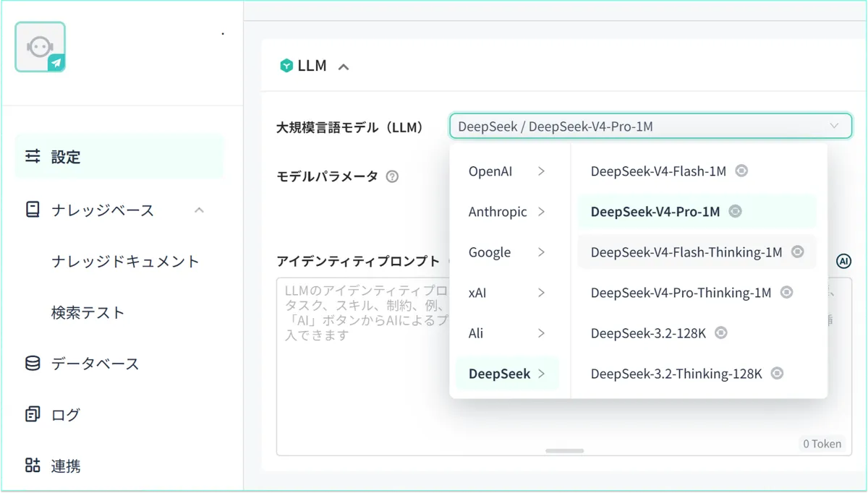Collapse the ナレッジベース section chevron
The height and width of the screenshot is (493, 868).
click(200, 210)
